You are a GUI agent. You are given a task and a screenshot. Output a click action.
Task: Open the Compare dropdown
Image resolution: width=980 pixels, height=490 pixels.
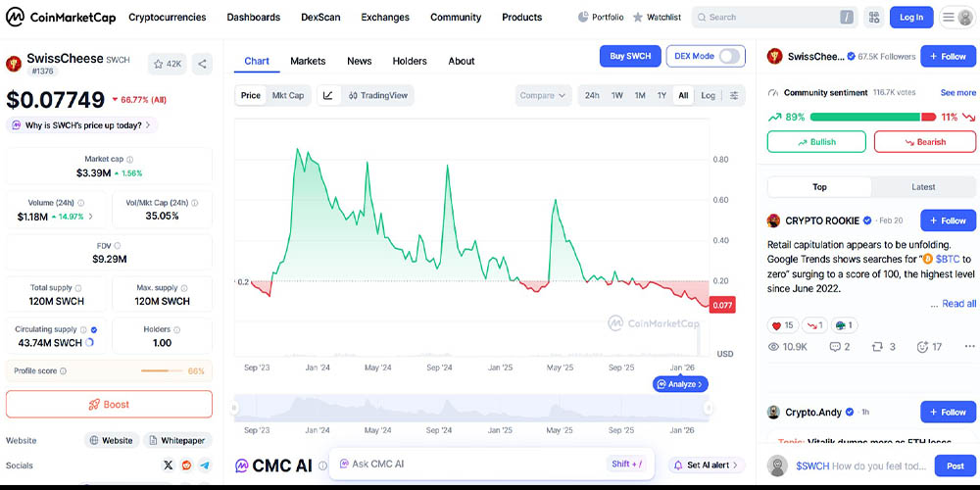pyautogui.click(x=543, y=96)
